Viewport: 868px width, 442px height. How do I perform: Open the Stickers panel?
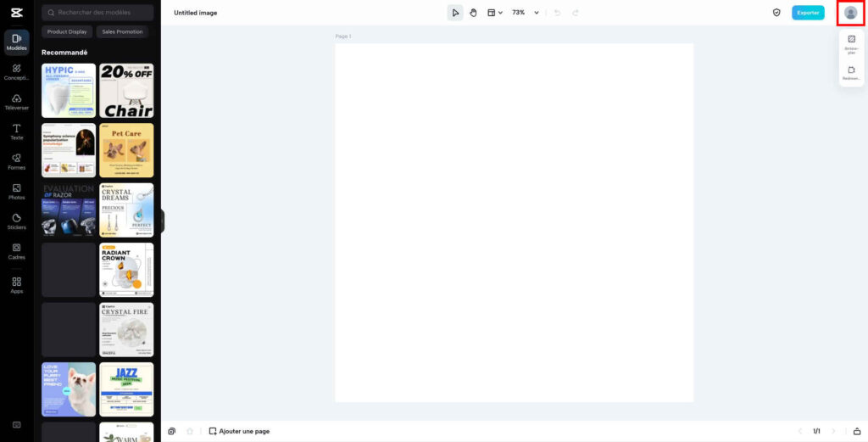click(x=17, y=222)
